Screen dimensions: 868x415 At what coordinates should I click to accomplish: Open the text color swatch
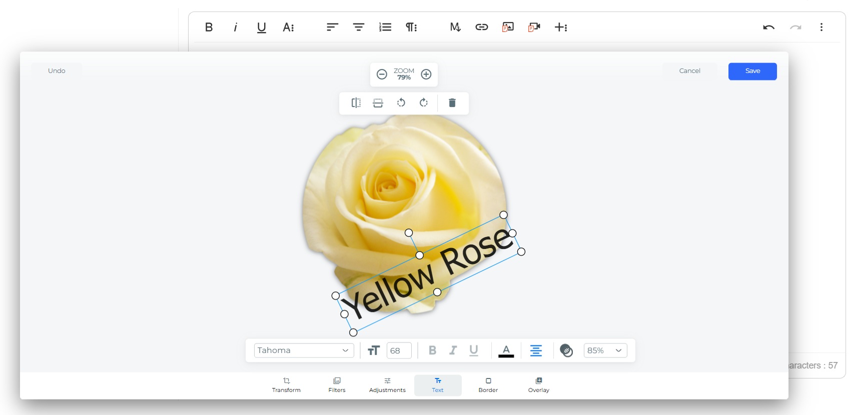(506, 350)
